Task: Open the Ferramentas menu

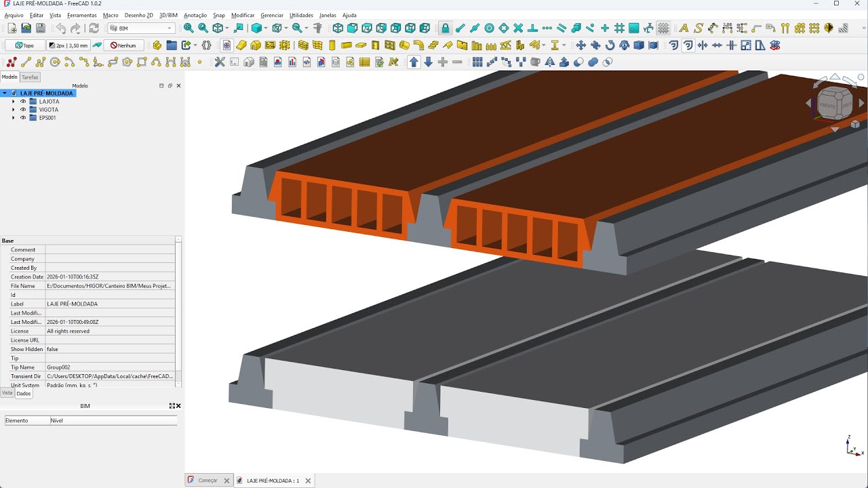Action: 82,15
